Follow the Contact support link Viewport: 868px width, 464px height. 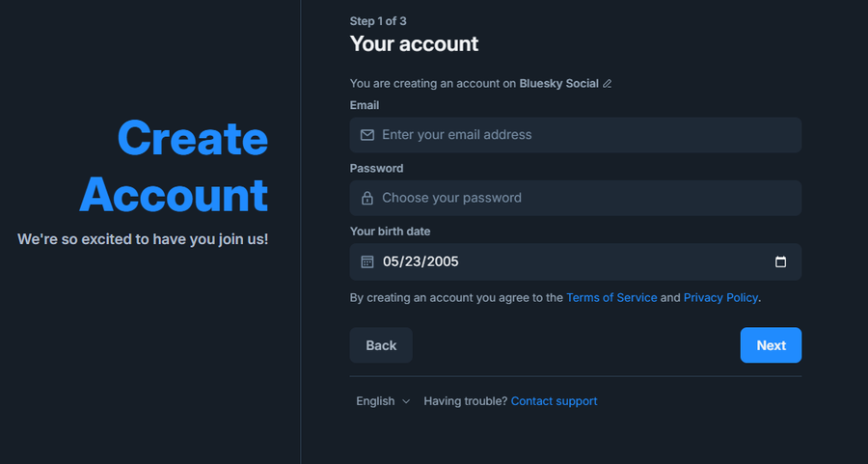coord(554,401)
